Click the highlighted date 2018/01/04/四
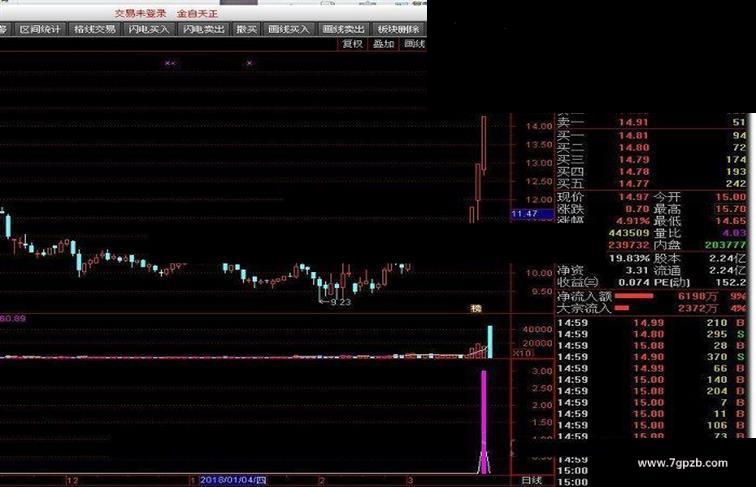This screenshot has width=756, height=487. (x=233, y=480)
